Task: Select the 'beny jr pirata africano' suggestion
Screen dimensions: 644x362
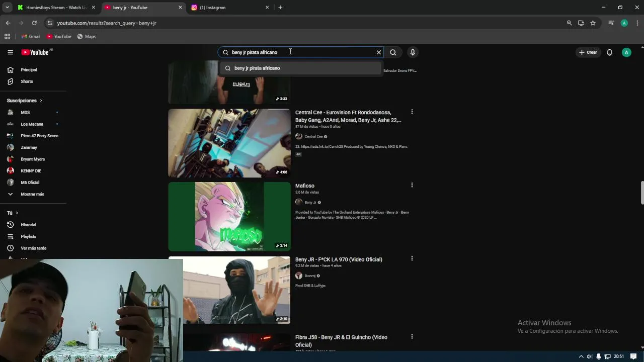Action: 300,68
